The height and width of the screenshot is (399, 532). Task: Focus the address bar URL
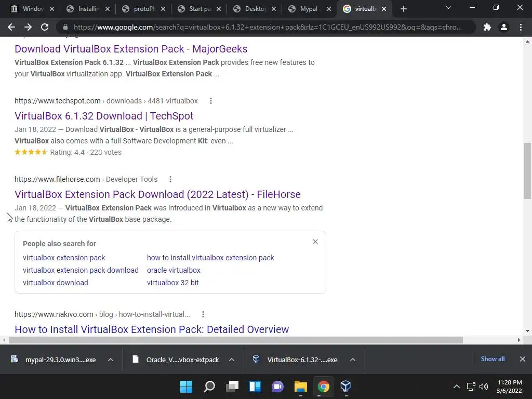268,27
